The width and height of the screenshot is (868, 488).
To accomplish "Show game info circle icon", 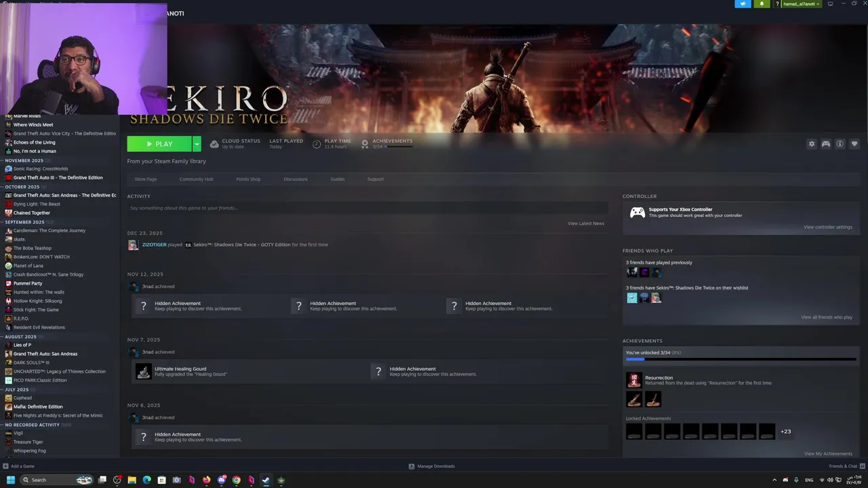I will [840, 144].
